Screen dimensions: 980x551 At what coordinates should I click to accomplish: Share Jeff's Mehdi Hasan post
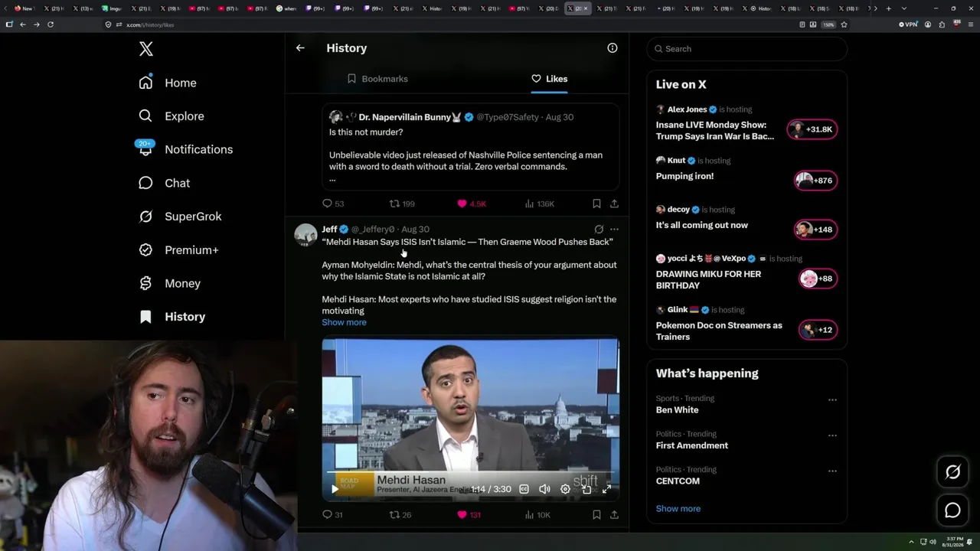click(x=614, y=515)
